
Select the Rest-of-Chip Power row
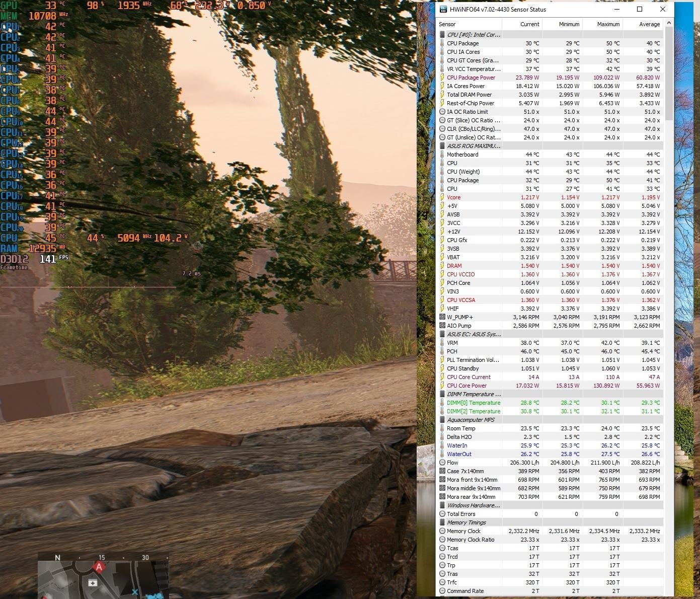[x=550, y=103]
